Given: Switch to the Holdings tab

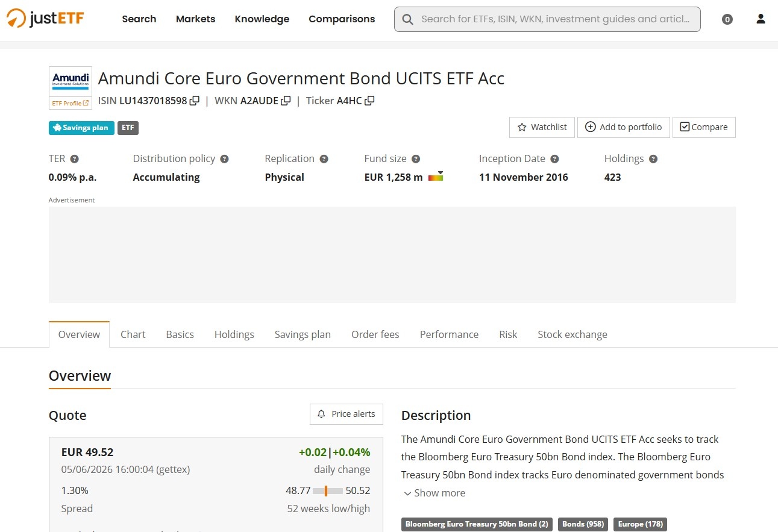Looking at the screenshot, I should pos(234,334).
